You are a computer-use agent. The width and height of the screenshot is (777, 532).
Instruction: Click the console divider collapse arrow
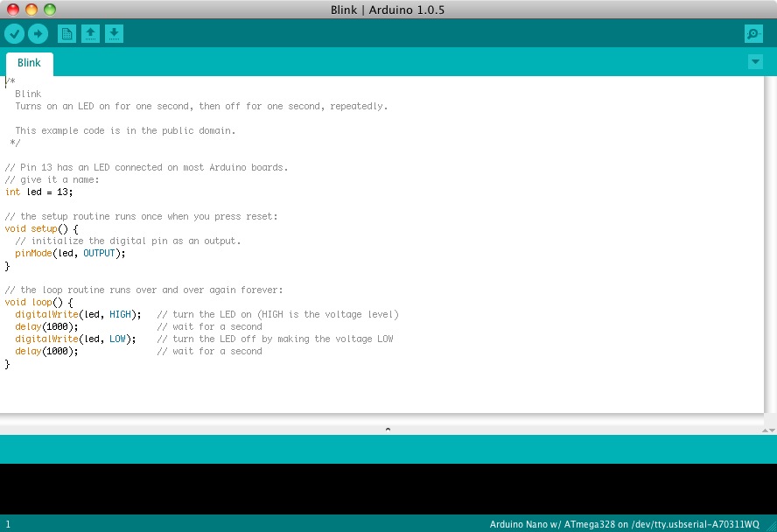click(x=388, y=429)
